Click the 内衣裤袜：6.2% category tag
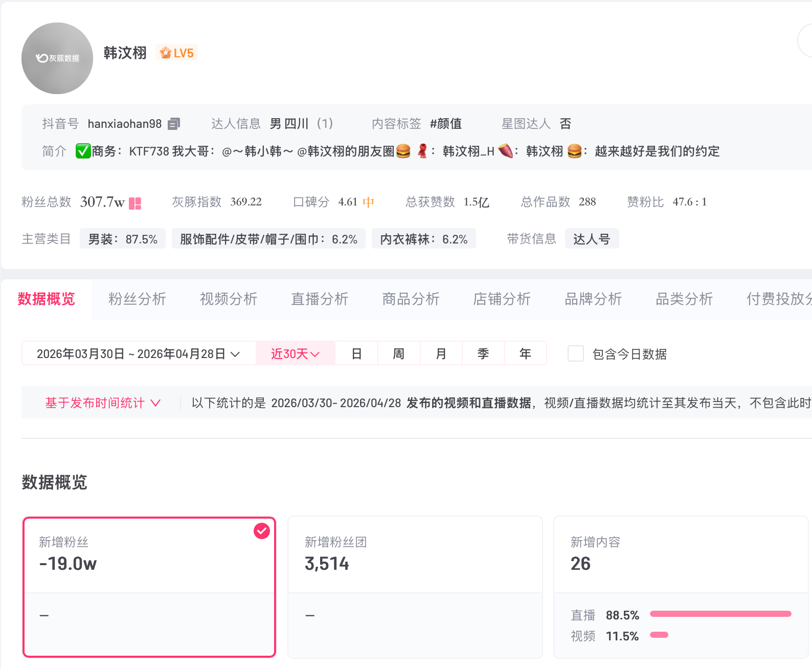The height and width of the screenshot is (668, 812). (x=424, y=239)
